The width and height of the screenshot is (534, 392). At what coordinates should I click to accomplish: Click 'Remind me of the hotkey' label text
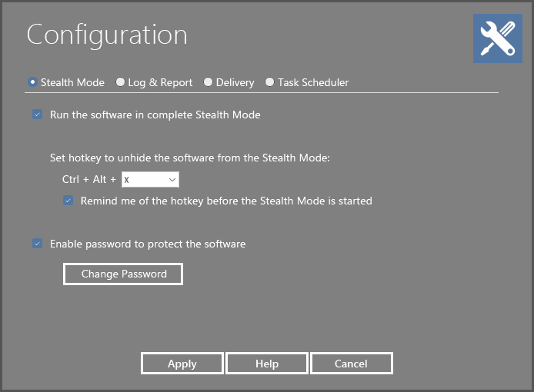pos(226,201)
